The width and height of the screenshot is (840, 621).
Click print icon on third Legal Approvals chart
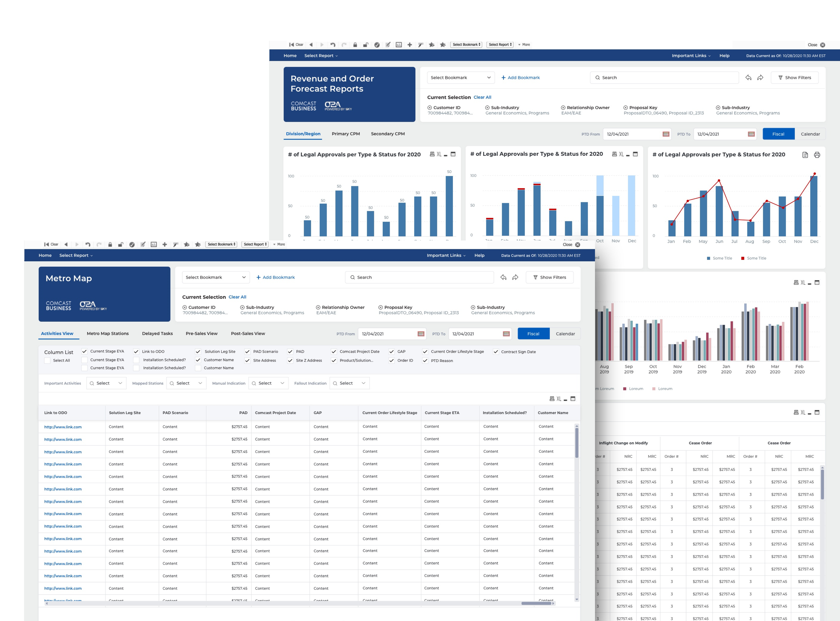tap(817, 155)
